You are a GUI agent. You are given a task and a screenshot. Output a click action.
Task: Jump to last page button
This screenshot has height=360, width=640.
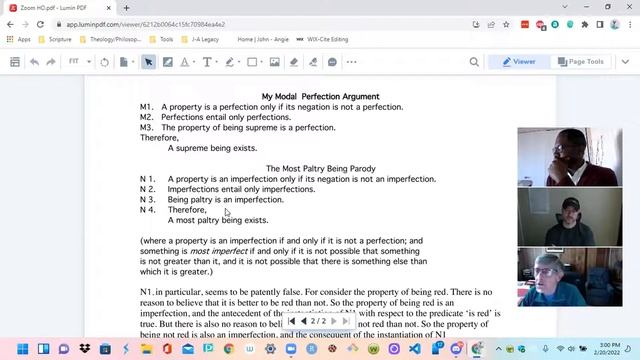[x=346, y=321]
